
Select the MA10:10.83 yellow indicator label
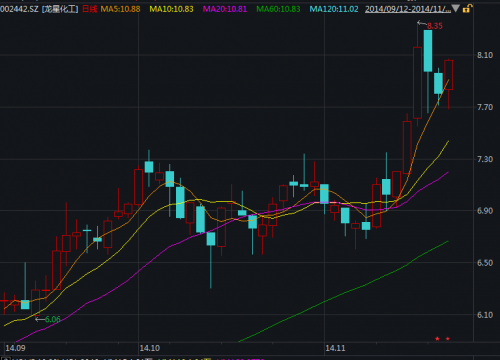click(171, 9)
